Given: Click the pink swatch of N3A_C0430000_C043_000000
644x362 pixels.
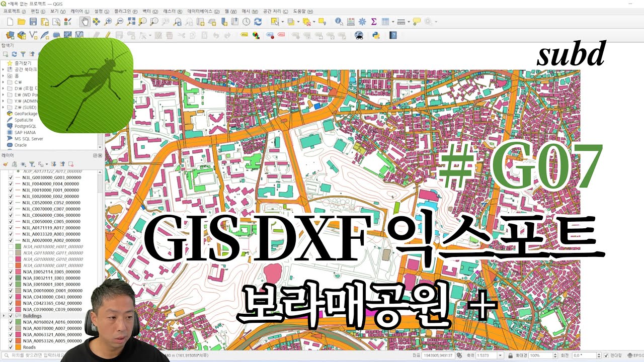Looking at the screenshot, I should coord(18,297).
